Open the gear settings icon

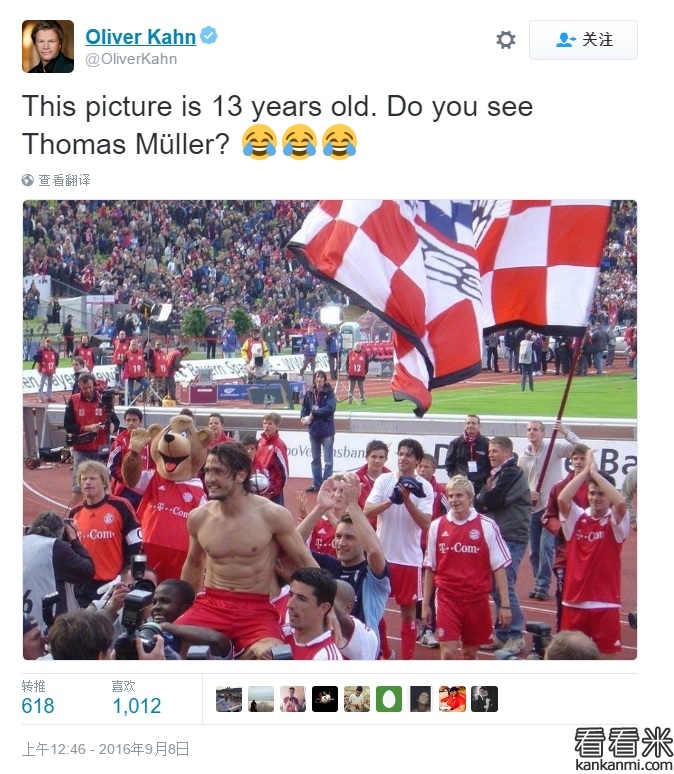(506, 40)
